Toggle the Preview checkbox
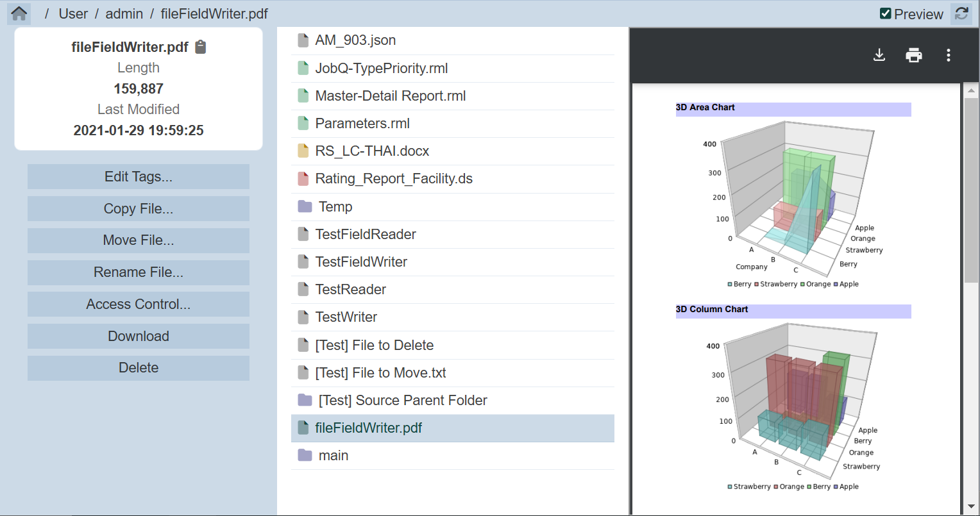The image size is (980, 516). [886, 13]
